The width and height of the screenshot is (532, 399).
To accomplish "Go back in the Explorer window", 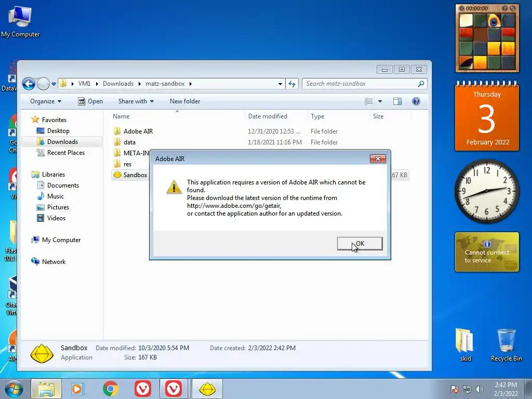I will click(x=29, y=84).
